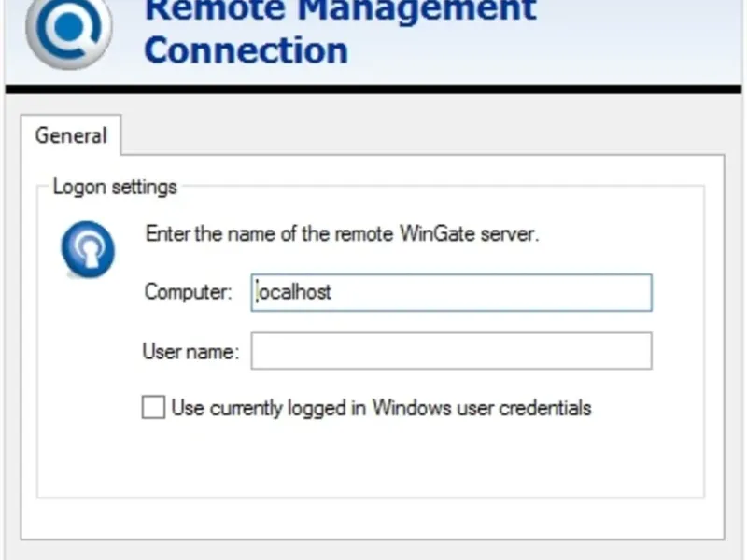Viewport: 747px width, 560px height.
Task: Click empty space inside Logon settings group box
Action: pyautogui.click(x=373, y=457)
